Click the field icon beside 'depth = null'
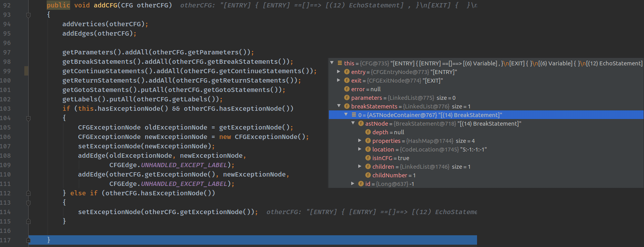Image resolution: width=644 pixels, height=247 pixels. click(368, 132)
